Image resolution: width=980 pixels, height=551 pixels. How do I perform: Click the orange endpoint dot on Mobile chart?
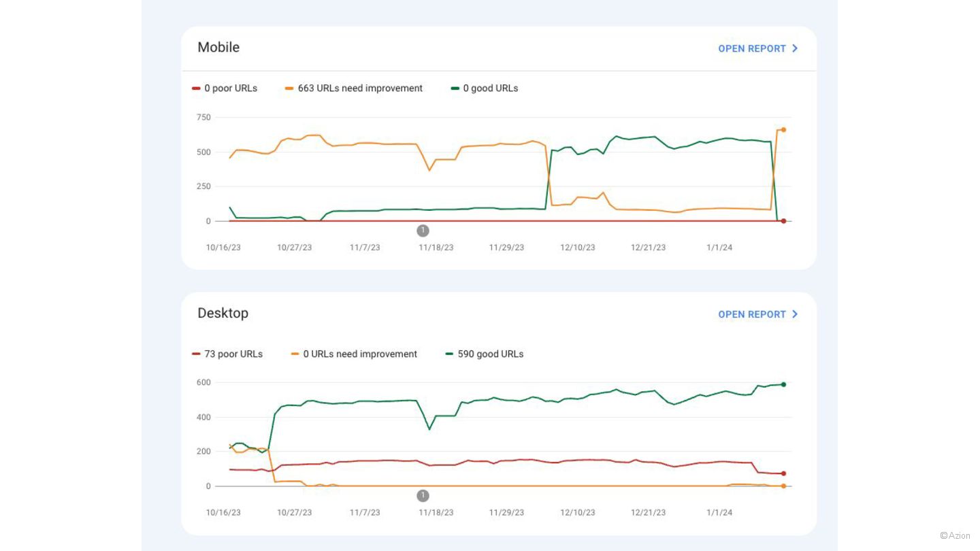(x=783, y=129)
